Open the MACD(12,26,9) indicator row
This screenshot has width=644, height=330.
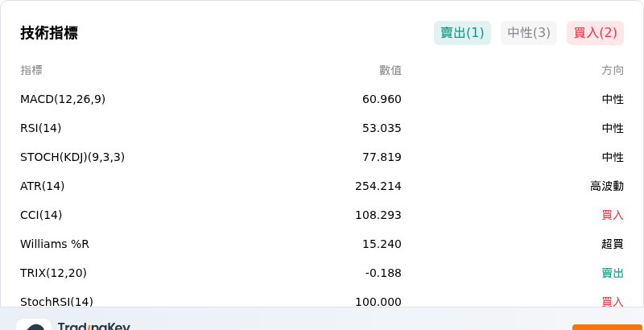pos(322,99)
